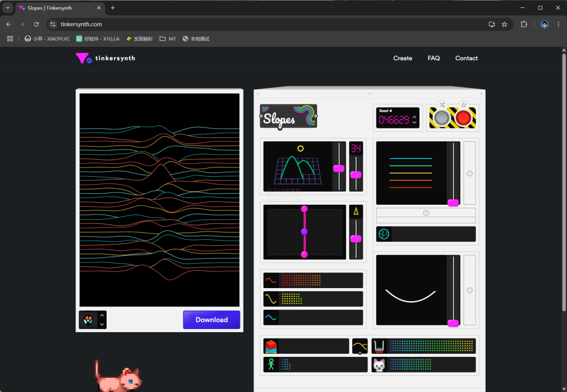Click the cyan wave icon
The width and height of the screenshot is (567, 392).
(270, 317)
